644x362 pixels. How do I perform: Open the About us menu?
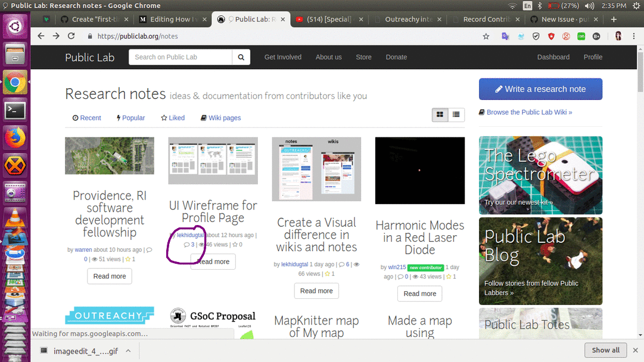click(x=329, y=57)
